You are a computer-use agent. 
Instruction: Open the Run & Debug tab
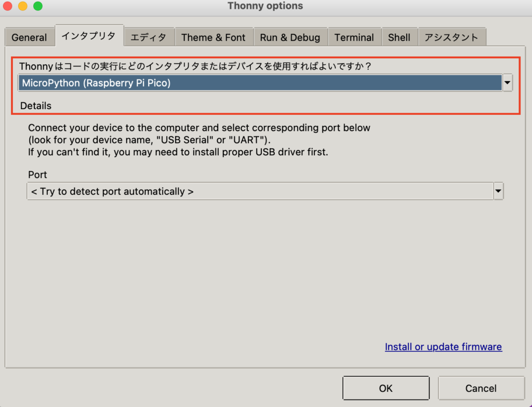click(x=290, y=37)
